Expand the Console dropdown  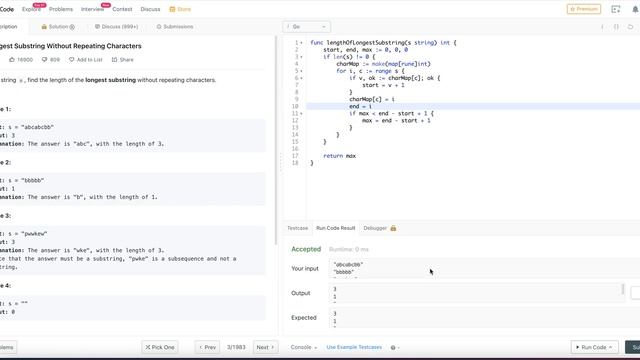pos(304,347)
